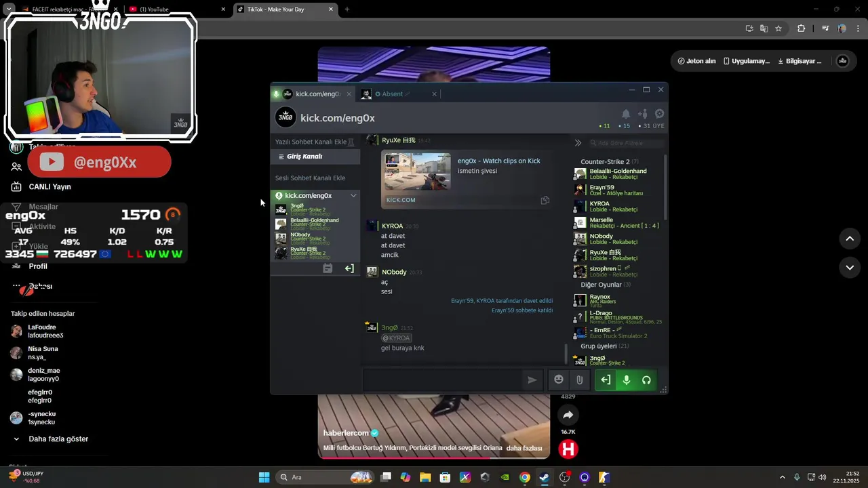The image size is (868, 488).
Task: Click the Kick clip thumbnail preview
Action: [x=417, y=172]
